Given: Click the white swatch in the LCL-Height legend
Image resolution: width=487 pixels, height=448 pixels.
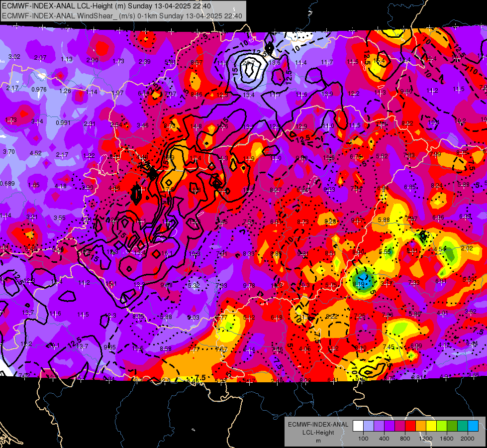Looking at the screenshot, I should 358,426.
